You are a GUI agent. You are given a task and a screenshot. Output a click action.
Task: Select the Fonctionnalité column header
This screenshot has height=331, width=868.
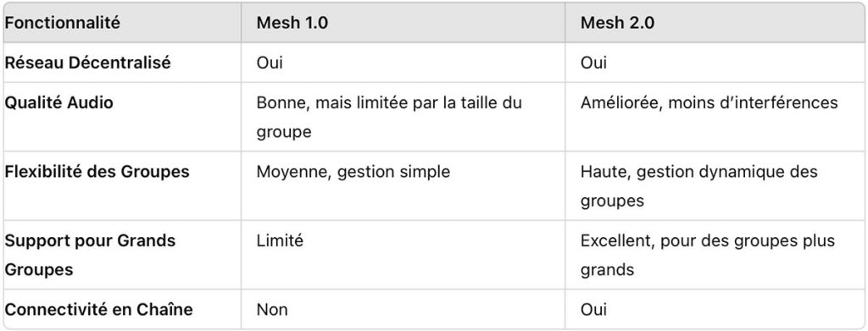pos(62,23)
